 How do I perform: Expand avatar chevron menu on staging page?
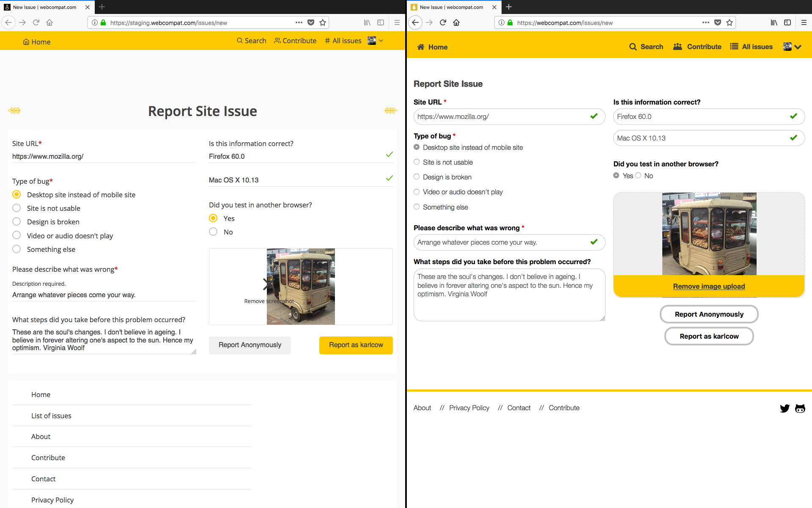(x=381, y=41)
